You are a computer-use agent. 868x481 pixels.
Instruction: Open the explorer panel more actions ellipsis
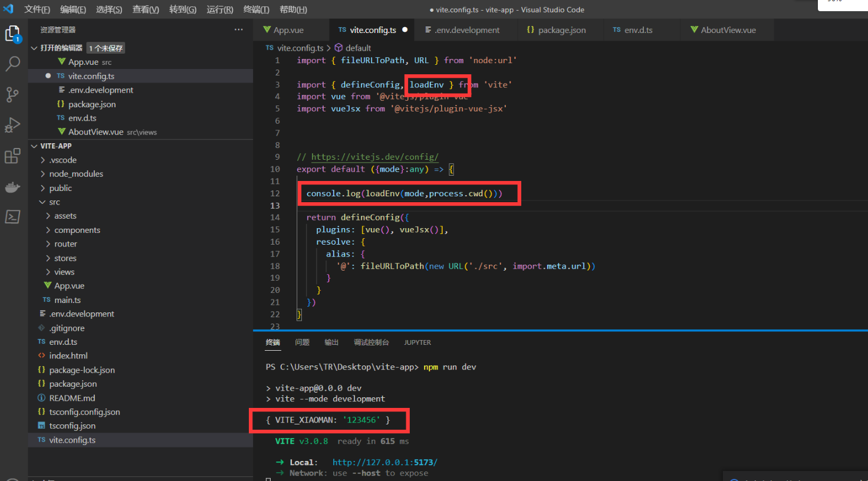[x=238, y=29]
